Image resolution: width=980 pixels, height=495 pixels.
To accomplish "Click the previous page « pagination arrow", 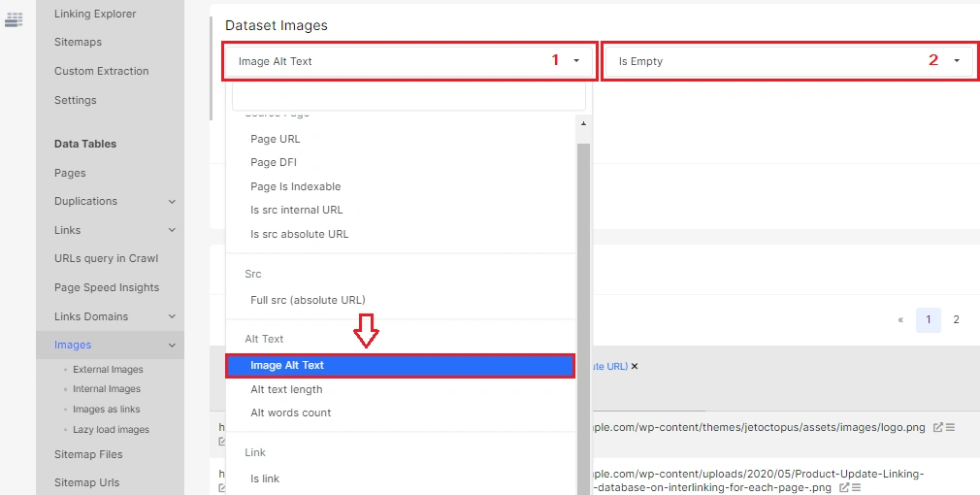I will (900, 320).
